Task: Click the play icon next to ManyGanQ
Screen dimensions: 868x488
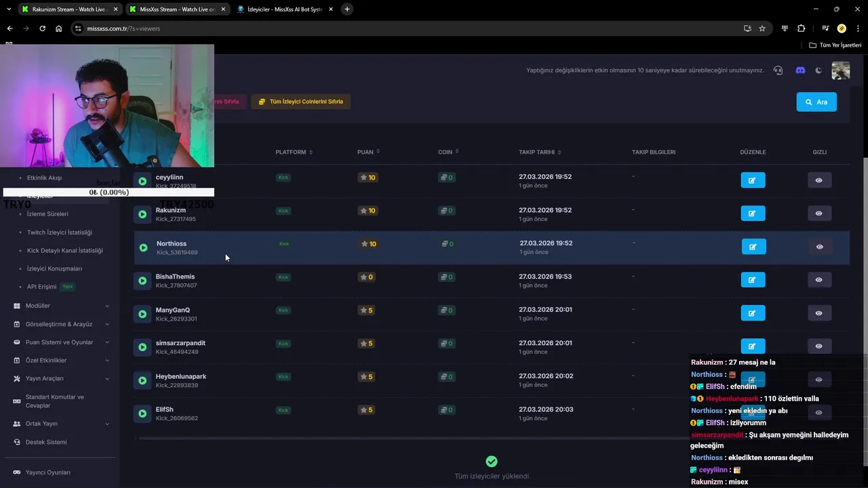Action: tap(142, 314)
